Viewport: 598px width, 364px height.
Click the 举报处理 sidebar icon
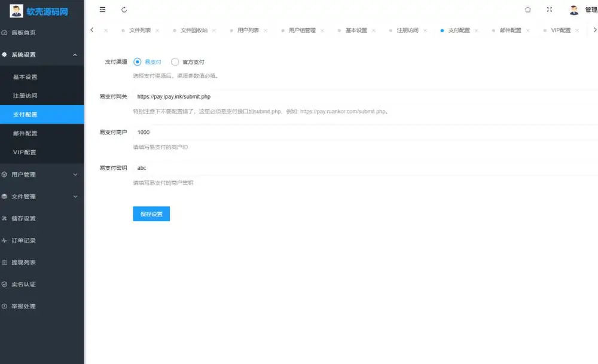4,306
